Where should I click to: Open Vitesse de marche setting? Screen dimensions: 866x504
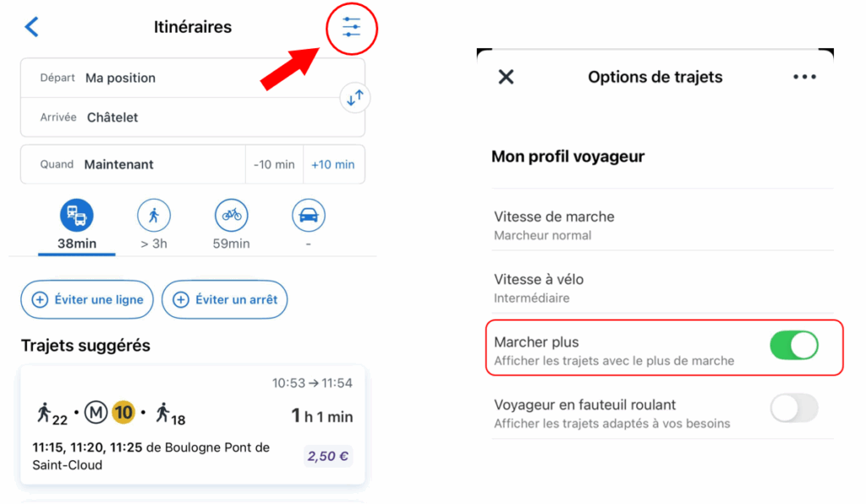(662, 225)
